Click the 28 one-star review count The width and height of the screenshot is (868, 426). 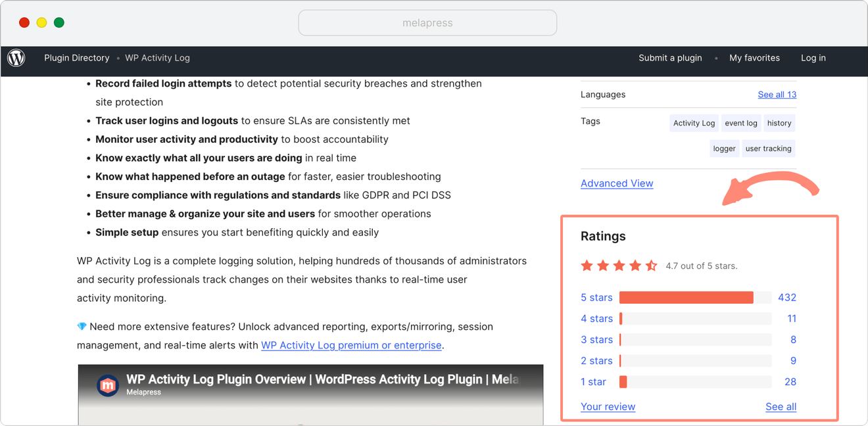point(790,382)
